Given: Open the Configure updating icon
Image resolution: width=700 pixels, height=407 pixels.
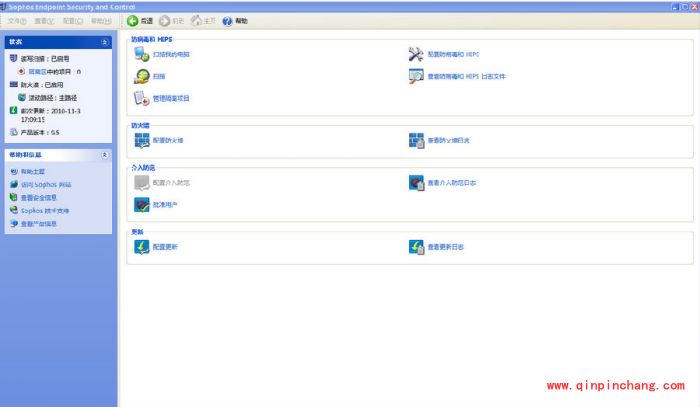Looking at the screenshot, I should [141, 247].
